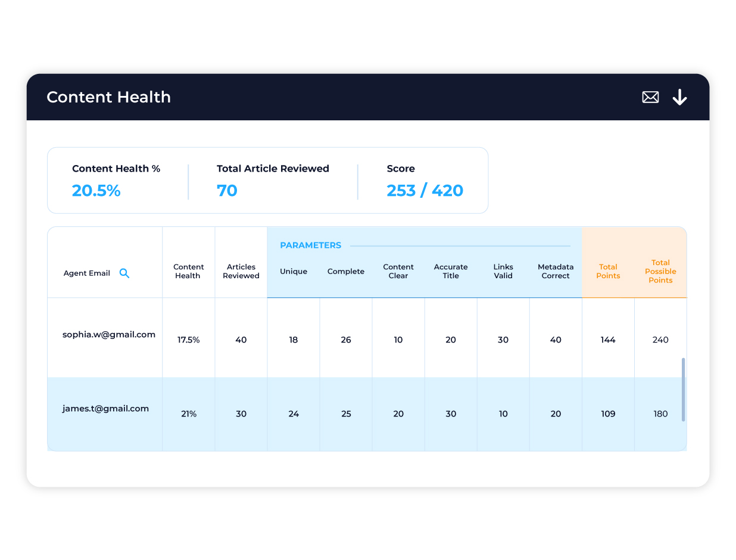This screenshot has width=736, height=560.
Task: Click the Unique parameter column header
Action: click(294, 271)
